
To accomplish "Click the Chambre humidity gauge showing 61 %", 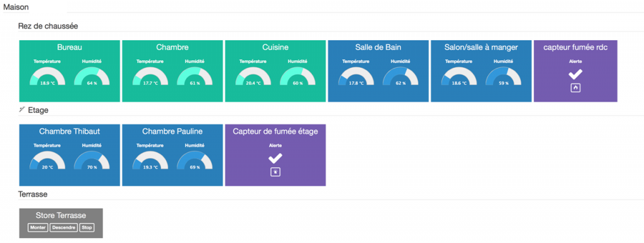I will click(195, 76).
